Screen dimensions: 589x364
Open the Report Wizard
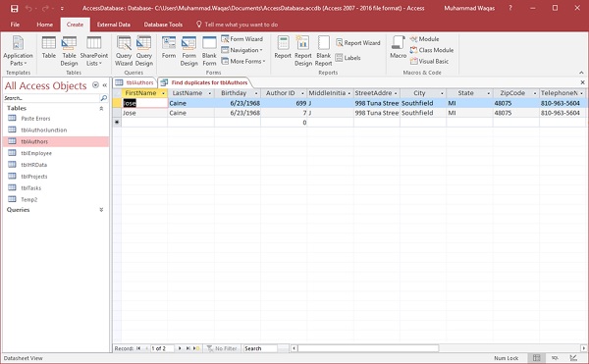point(357,43)
